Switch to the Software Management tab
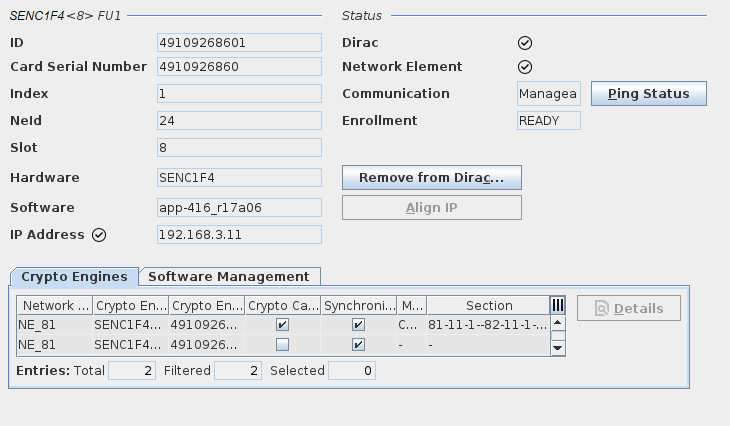Screen dimensions: 730x426 229,277
